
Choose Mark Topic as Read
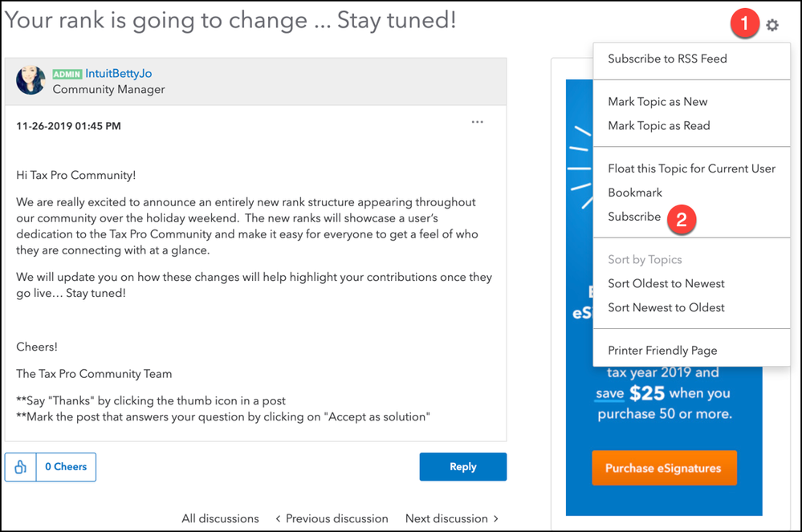(658, 126)
